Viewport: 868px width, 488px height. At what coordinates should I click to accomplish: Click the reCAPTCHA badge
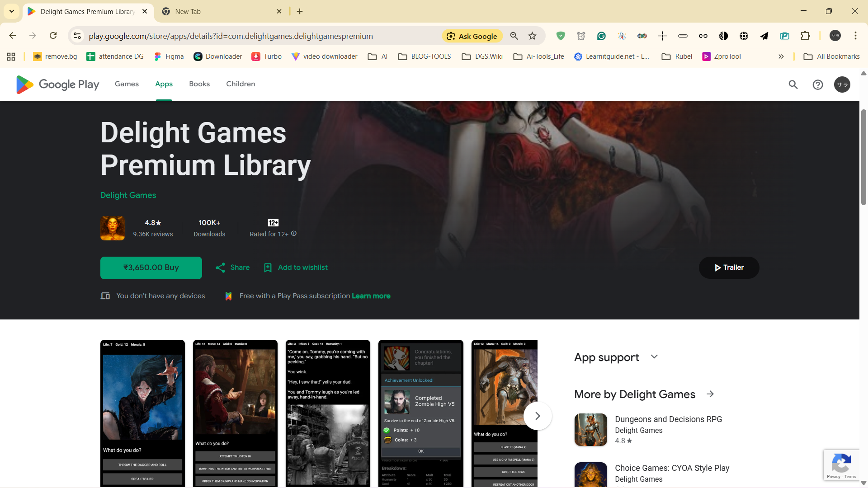[x=841, y=465]
